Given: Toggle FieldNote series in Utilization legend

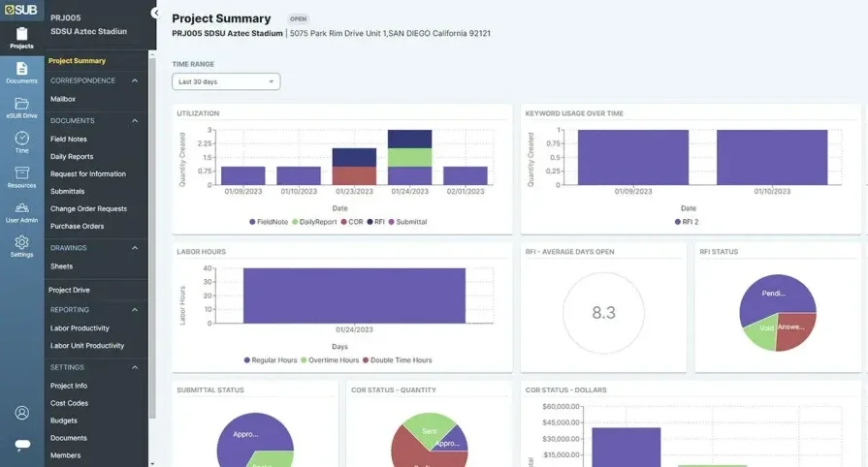Looking at the screenshot, I should 269,222.
